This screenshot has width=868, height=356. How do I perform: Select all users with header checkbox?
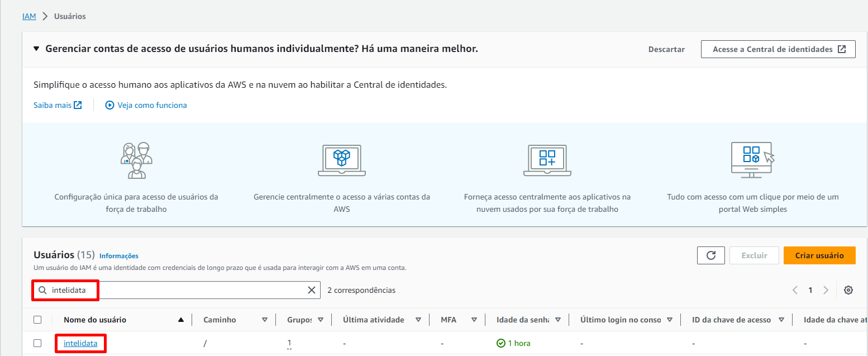[37, 320]
